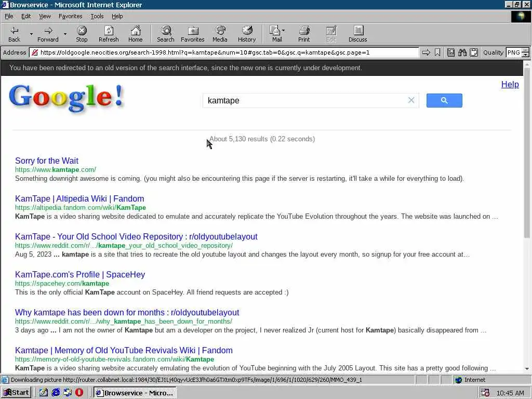Open the Forward history dropdown arrow
Screen dimensions: 532x399
pos(65,34)
